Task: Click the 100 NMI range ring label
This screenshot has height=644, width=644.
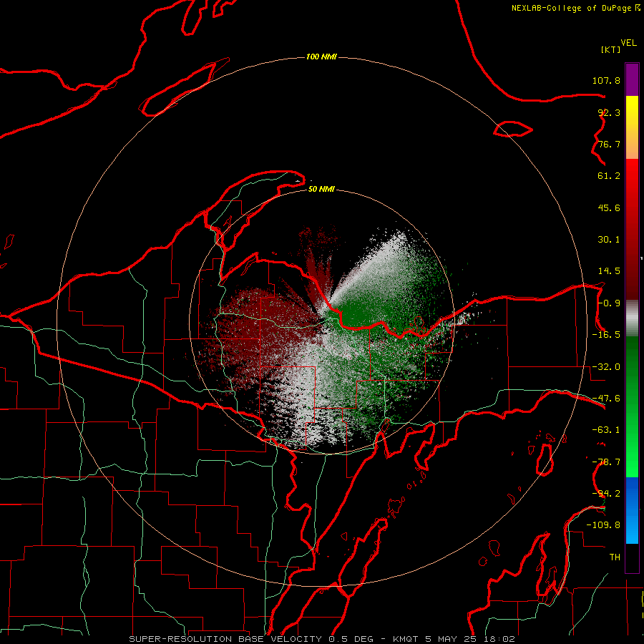Action: (321, 57)
